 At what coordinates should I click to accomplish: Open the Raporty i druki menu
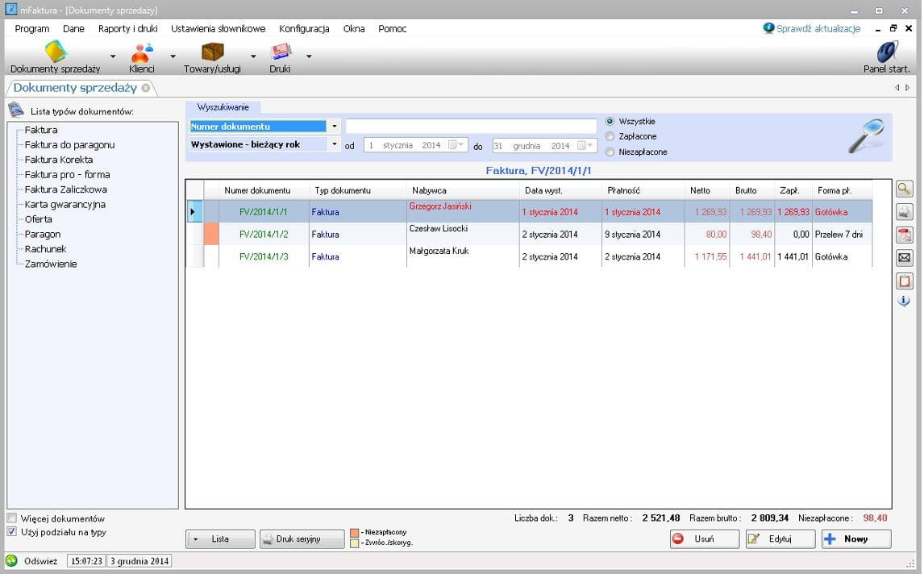click(x=127, y=28)
